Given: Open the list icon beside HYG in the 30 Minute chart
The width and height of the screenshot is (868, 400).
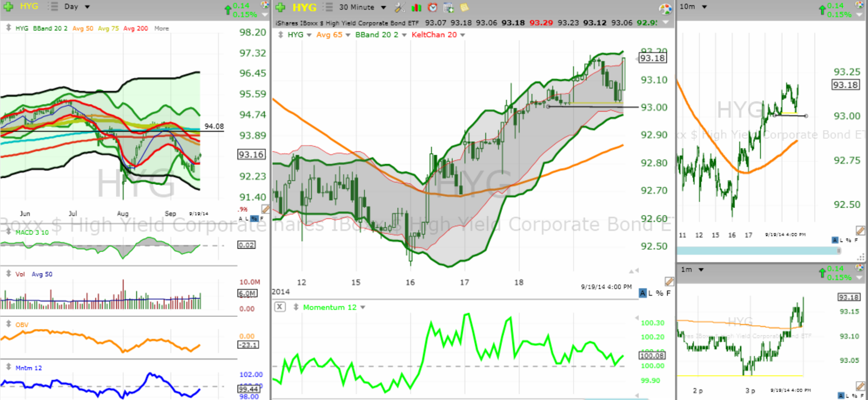Looking at the screenshot, I should pyautogui.click(x=328, y=7).
